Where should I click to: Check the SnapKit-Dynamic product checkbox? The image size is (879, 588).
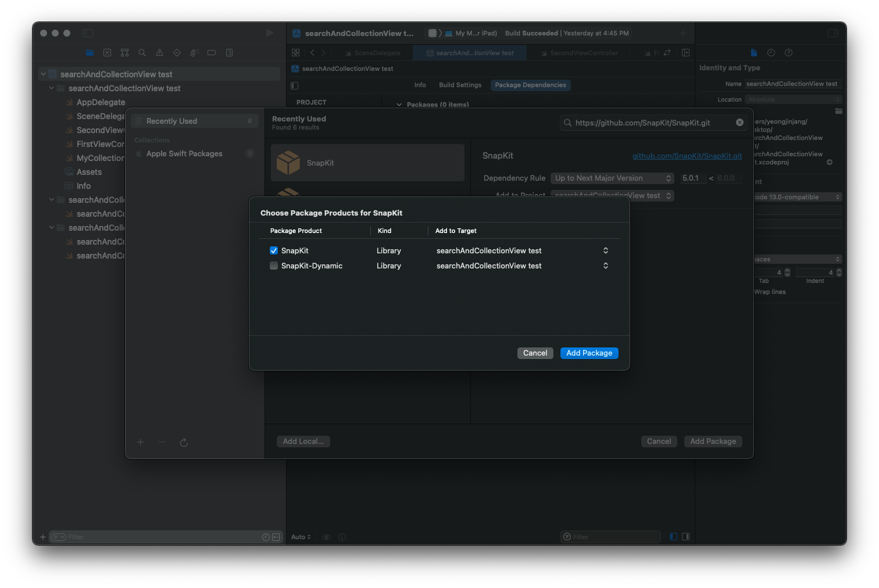coord(274,266)
